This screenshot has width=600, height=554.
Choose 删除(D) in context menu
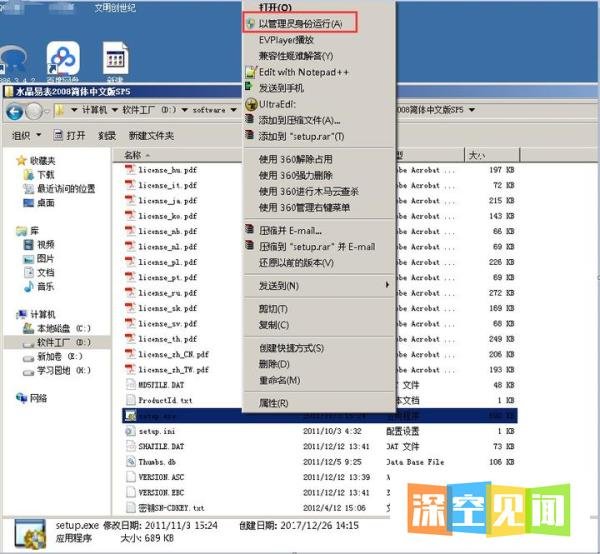[274, 364]
